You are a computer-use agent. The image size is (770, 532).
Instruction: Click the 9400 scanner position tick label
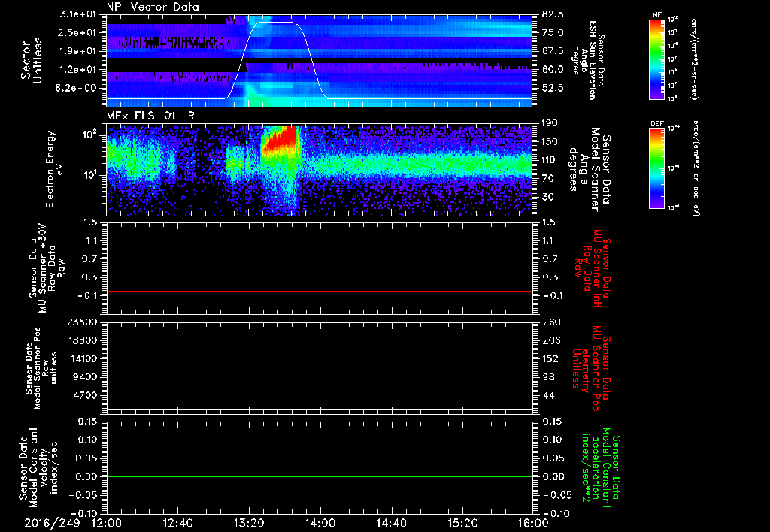tap(86, 377)
